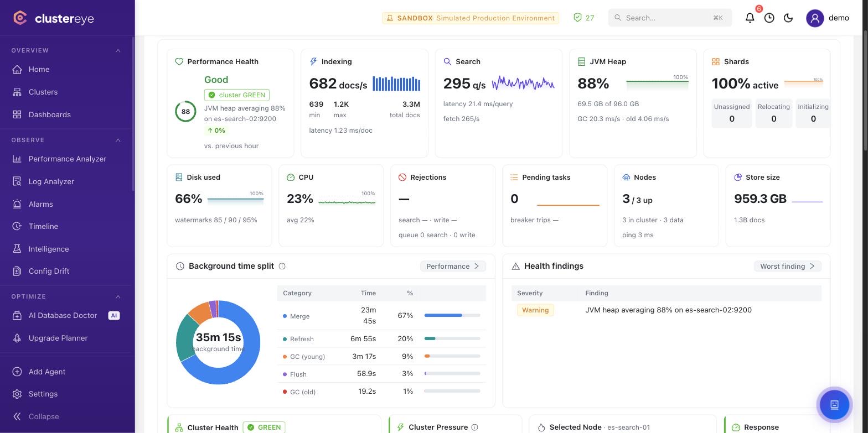Click the Cluster Pressure info icon
The image size is (868, 433).
point(474,427)
